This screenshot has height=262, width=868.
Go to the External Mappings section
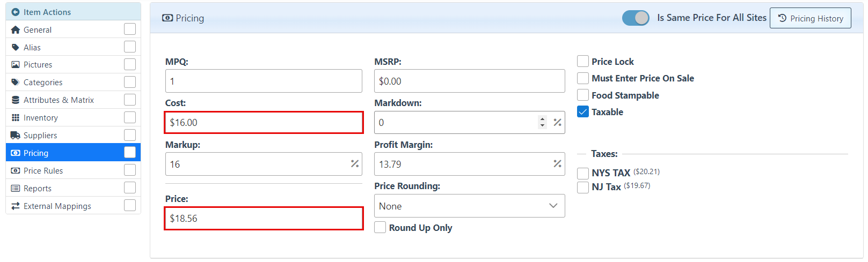pos(57,206)
